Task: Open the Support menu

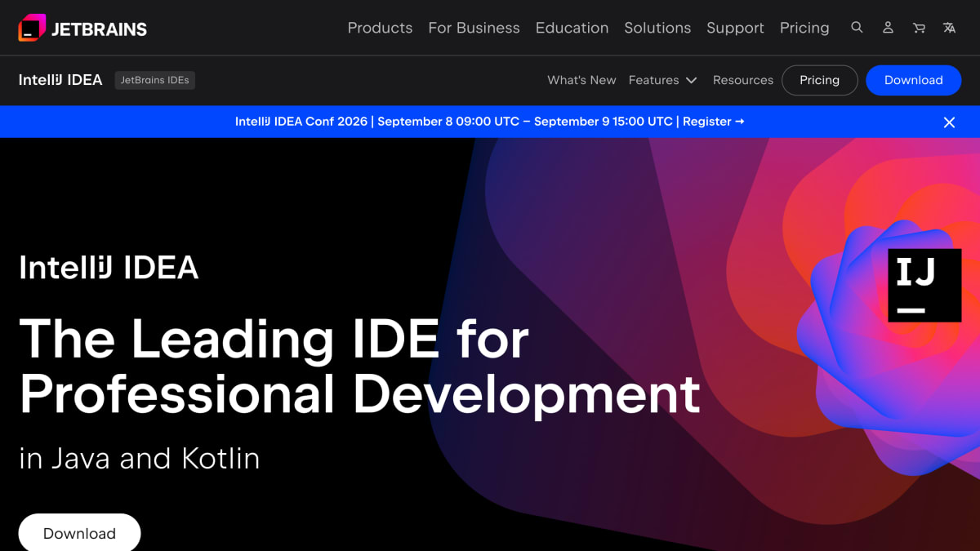Action: (735, 28)
